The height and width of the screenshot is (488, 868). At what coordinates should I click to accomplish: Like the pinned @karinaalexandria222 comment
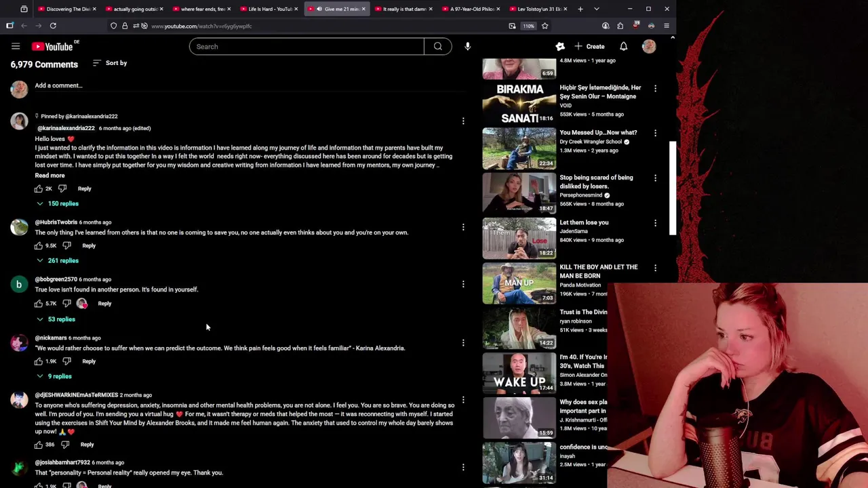pyautogui.click(x=39, y=188)
